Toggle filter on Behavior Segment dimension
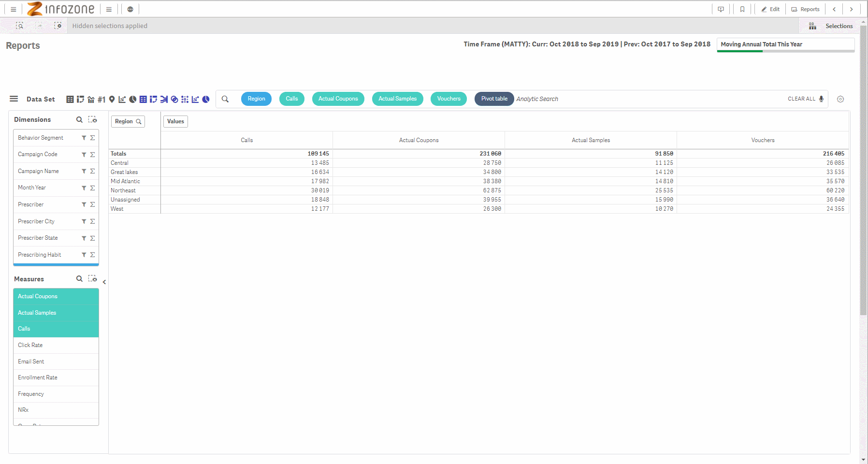 [x=84, y=138]
